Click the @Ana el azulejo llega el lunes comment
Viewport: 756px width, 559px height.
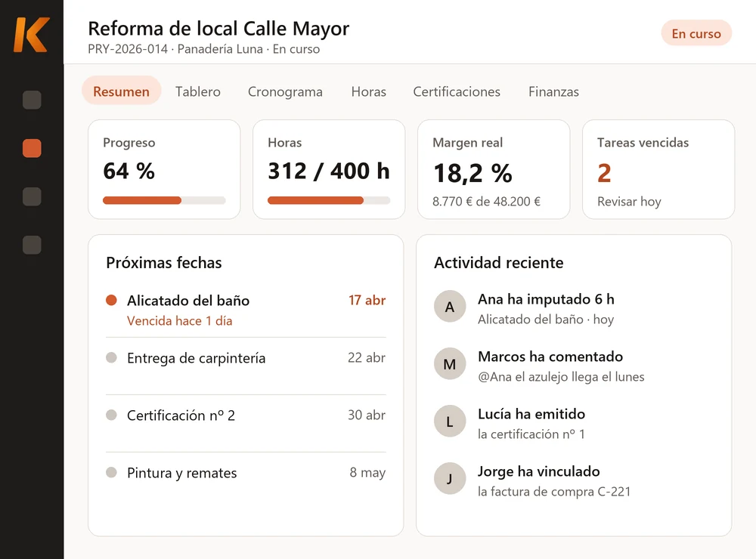point(561,377)
